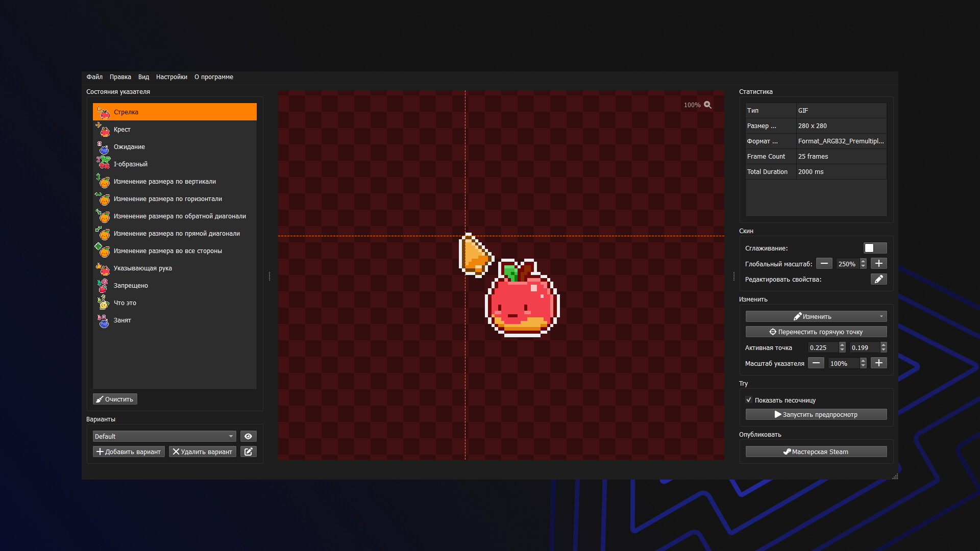This screenshot has height=551, width=980.
Task: Click the left panel splitter handle
Action: click(x=269, y=276)
